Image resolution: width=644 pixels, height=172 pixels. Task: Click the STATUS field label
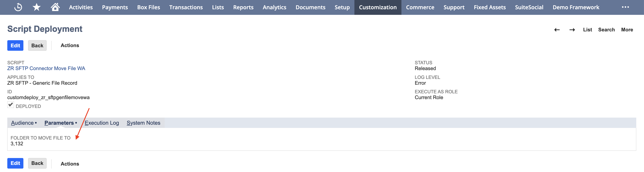[x=423, y=63]
